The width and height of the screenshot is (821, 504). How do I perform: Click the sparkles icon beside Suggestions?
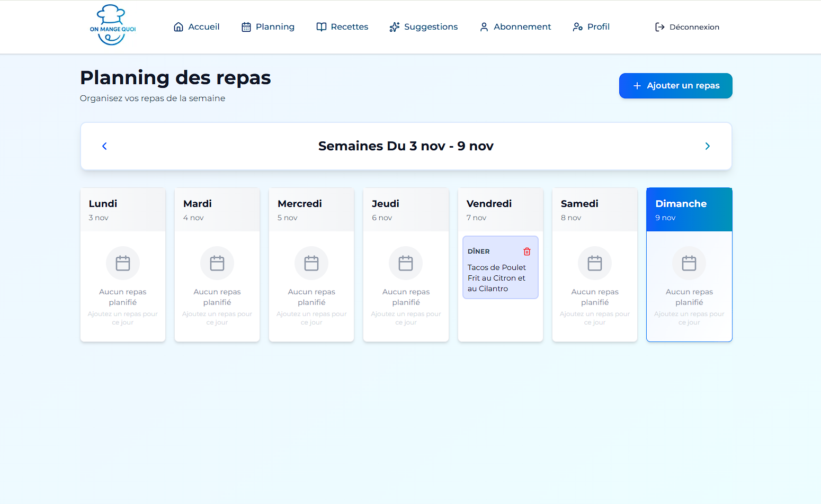point(395,27)
